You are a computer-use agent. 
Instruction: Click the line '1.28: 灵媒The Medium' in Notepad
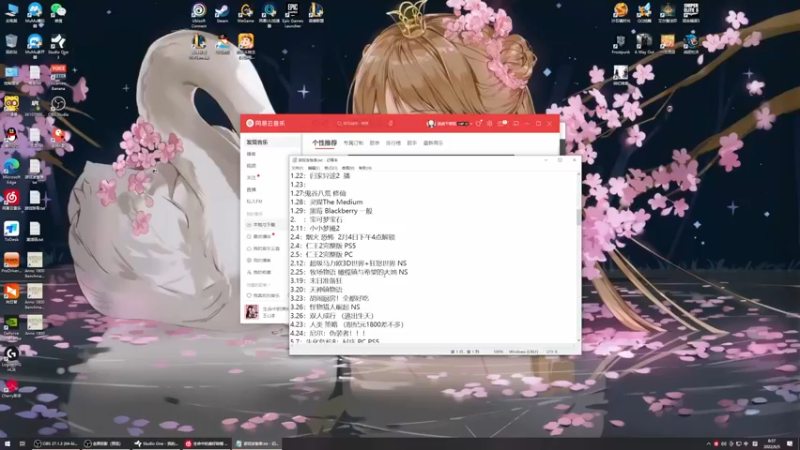[327, 202]
